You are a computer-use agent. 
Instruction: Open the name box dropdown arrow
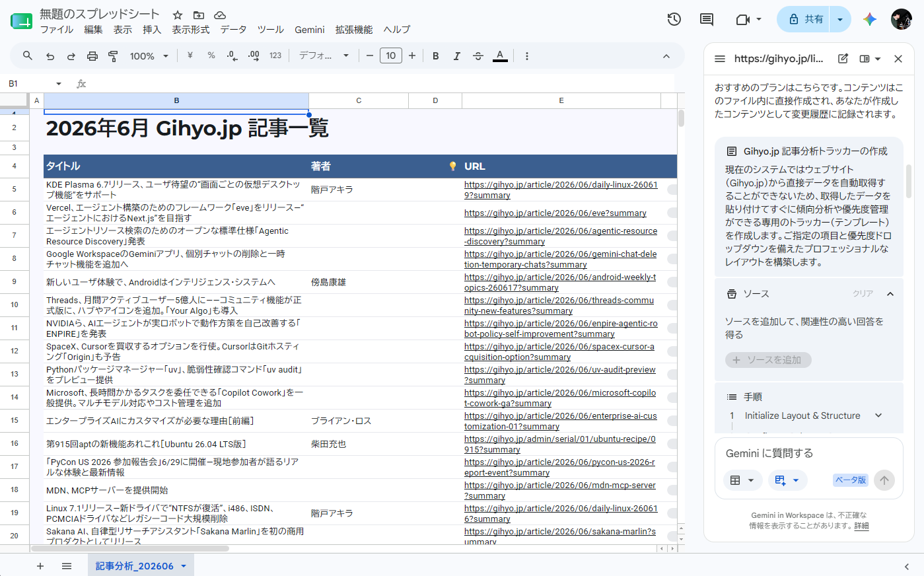[x=59, y=84]
